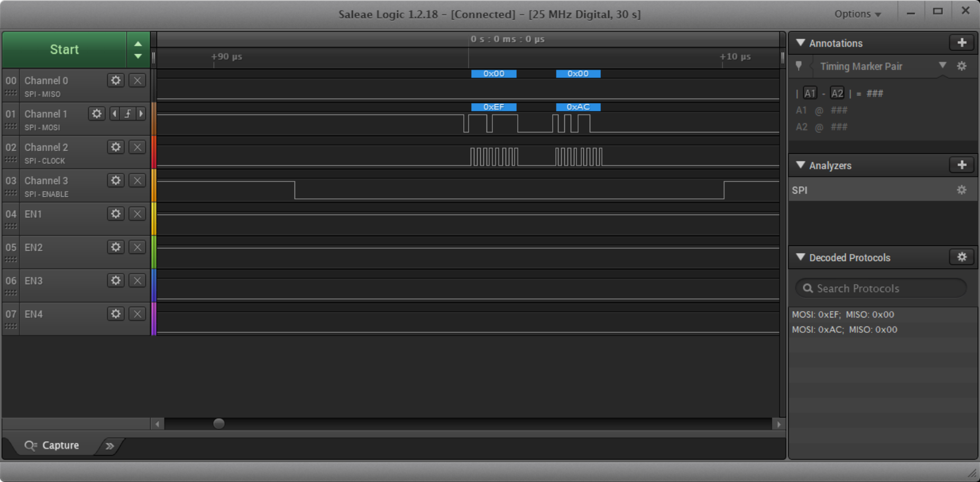Open the Options menu
The width and height of the screenshot is (980, 482).
coord(857,14)
